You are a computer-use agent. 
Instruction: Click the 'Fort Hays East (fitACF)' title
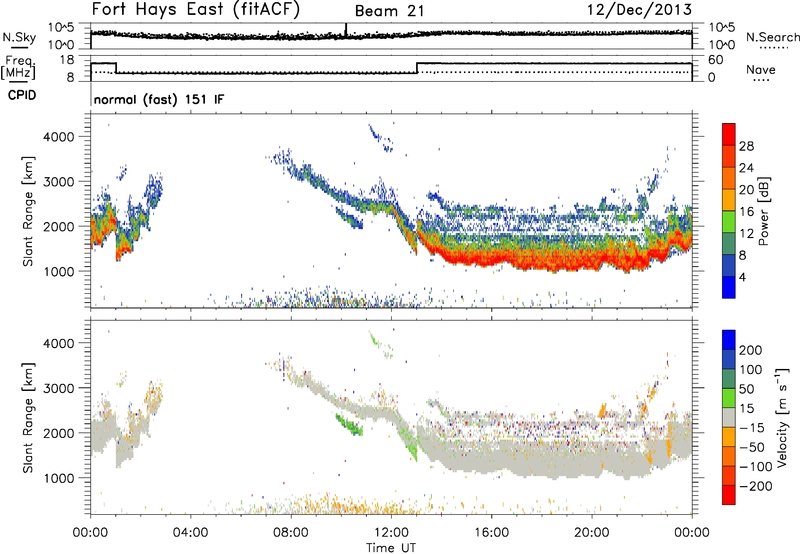click(x=196, y=9)
